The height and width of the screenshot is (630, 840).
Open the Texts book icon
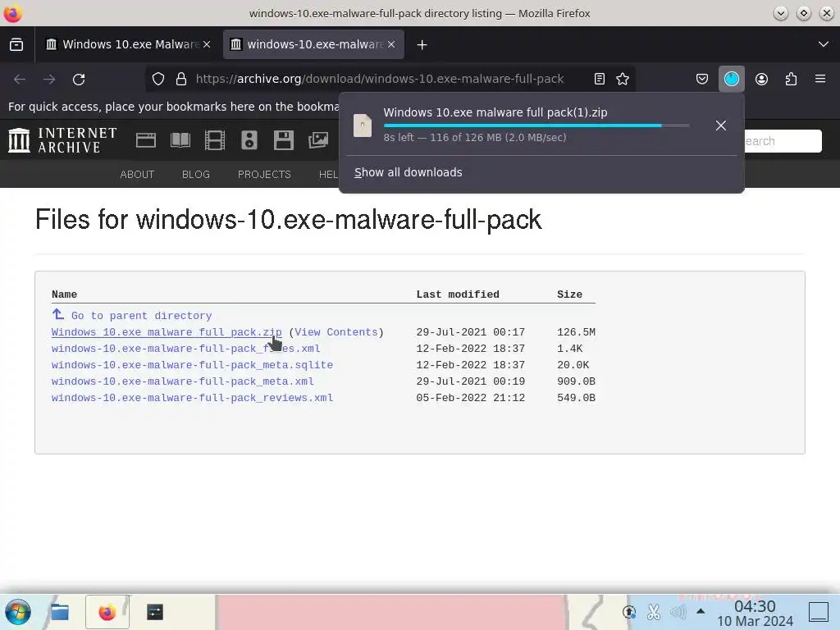[180, 140]
